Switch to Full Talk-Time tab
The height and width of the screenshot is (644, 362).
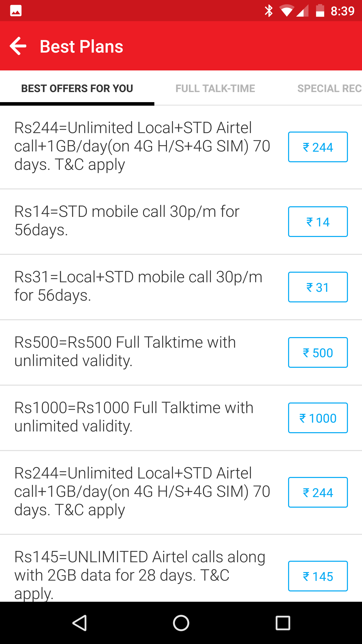[x=215, y=88]
